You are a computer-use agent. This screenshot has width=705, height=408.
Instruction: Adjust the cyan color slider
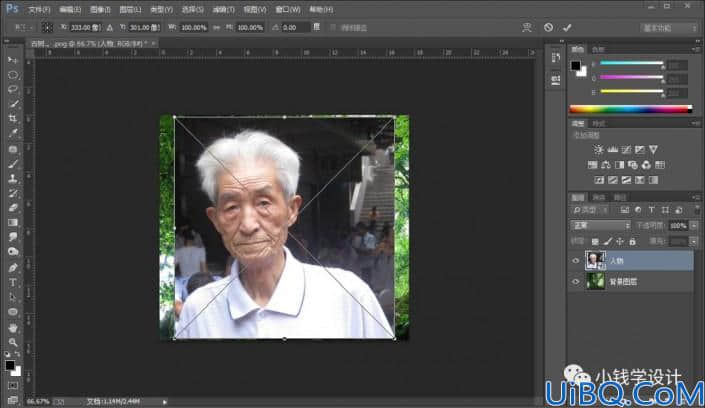(x=632, y=63)
